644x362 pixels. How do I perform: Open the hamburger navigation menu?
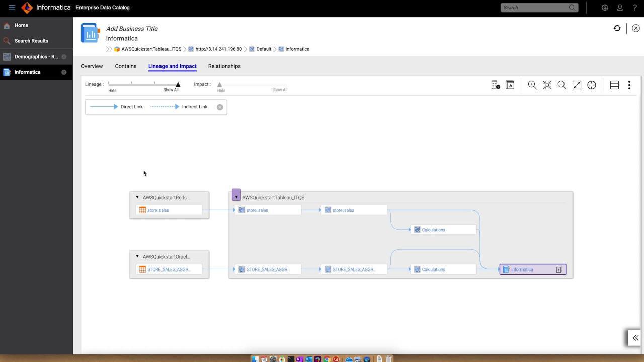[12, 8]
